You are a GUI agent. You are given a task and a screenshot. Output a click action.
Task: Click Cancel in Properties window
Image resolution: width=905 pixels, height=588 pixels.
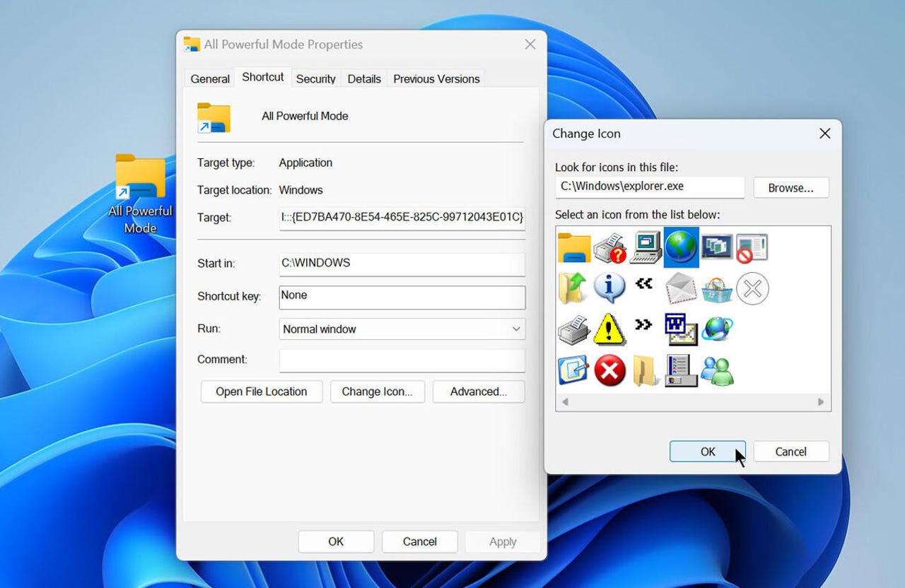pos(420,541)
